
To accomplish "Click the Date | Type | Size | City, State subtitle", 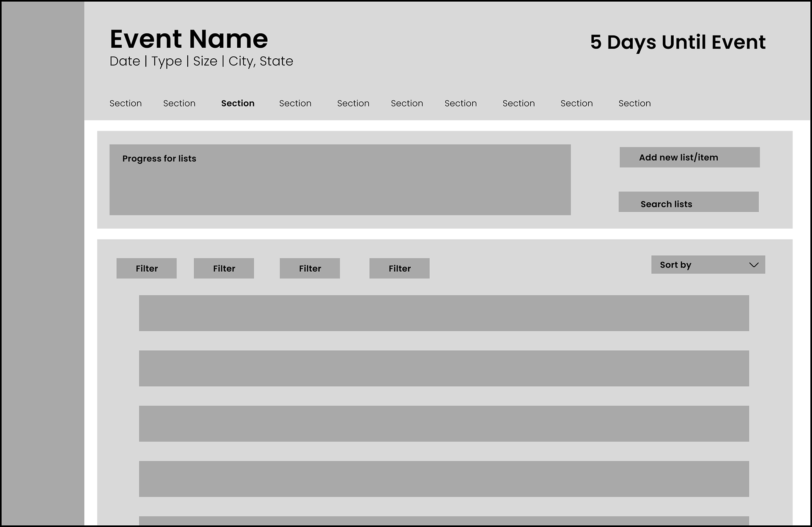I will point(201,61).
